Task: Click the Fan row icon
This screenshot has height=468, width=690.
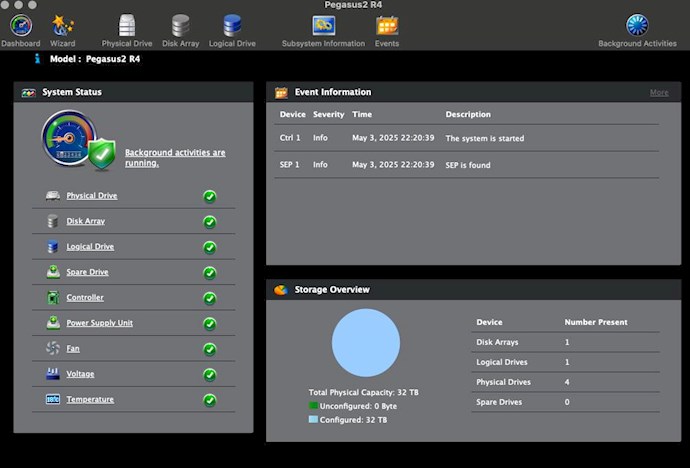Action: point(53,348)
